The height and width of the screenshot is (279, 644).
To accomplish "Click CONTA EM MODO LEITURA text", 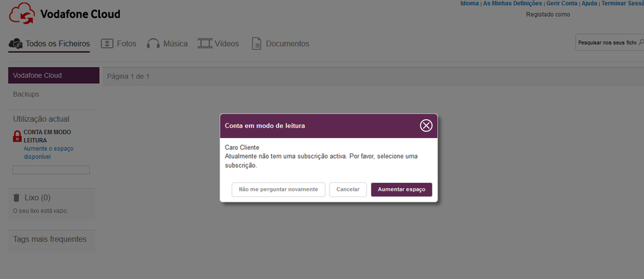I will coord(47,136).
